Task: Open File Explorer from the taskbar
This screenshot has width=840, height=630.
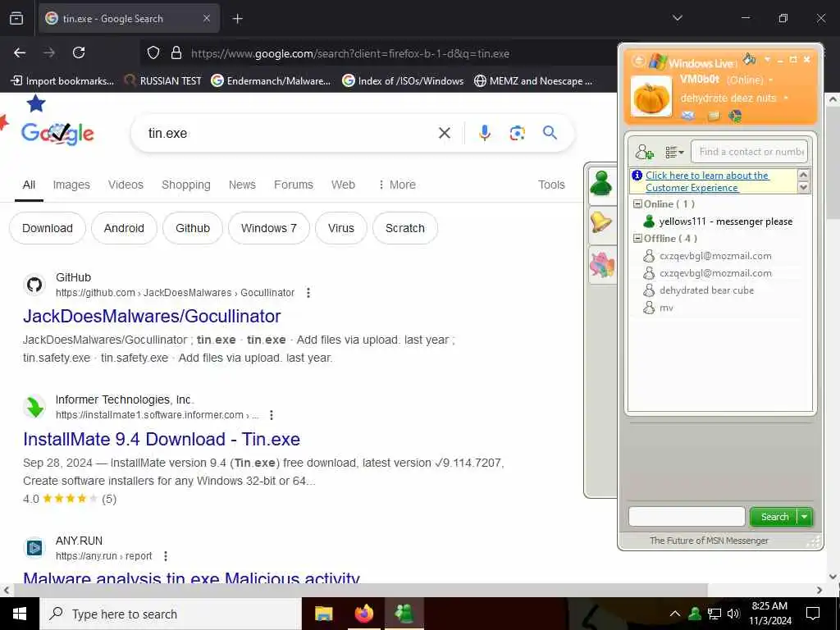Action: [323, 614]
